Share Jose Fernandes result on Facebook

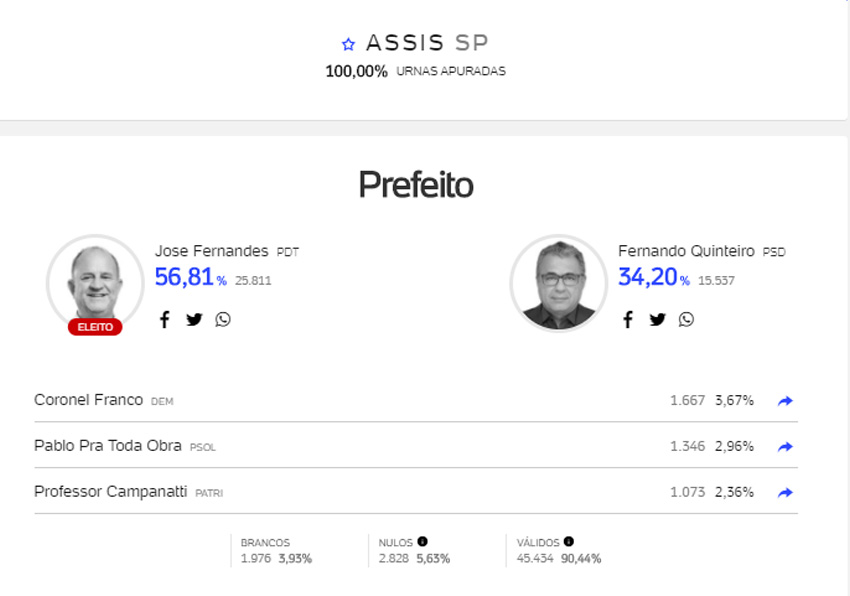point(164,319)
